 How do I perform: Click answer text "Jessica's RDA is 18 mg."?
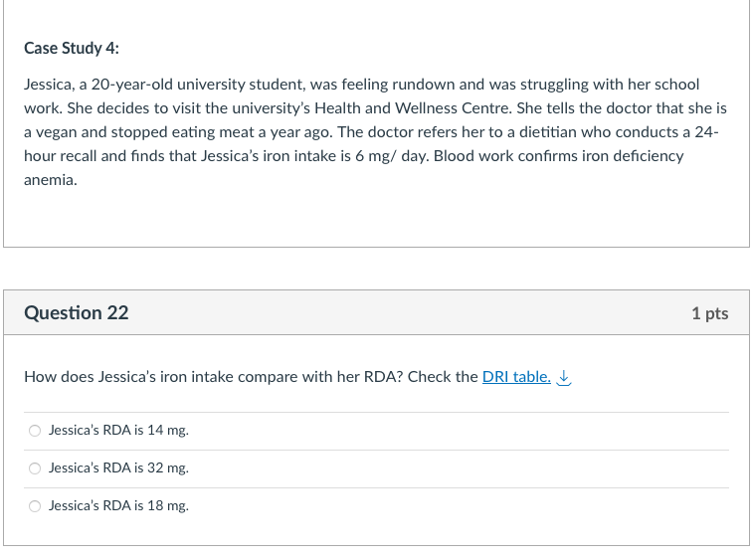click(118, 506)
